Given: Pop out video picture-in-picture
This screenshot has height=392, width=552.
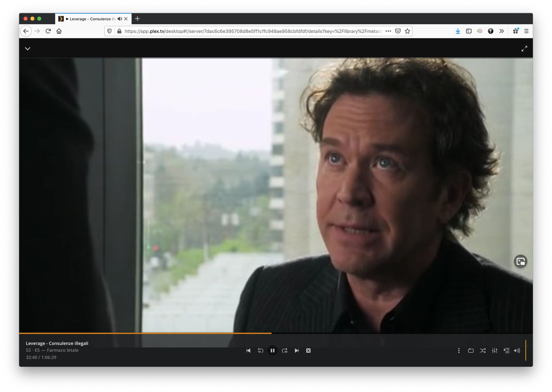Looking at the screenshot, I should tap(521, 262).
